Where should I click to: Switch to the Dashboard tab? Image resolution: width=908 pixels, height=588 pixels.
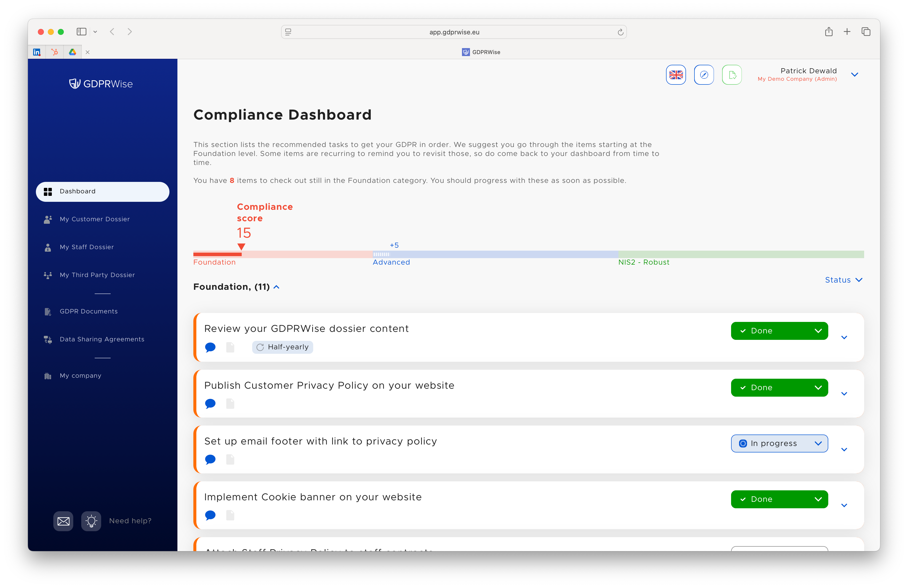77,191
